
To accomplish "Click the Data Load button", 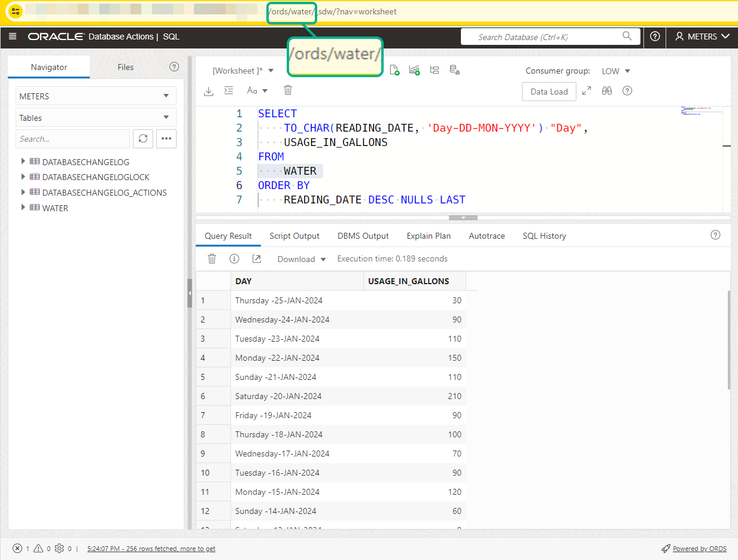I will pos(549,92).
